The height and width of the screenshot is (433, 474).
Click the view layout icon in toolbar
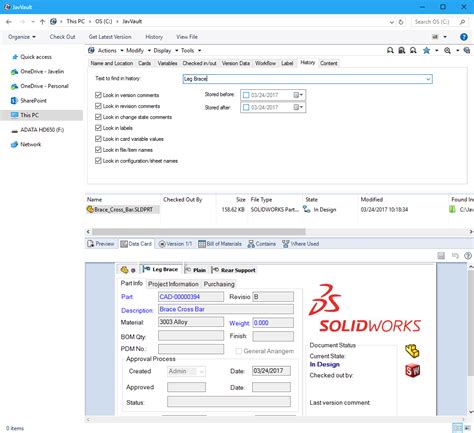pyautogui.click(x=435, y=37)
